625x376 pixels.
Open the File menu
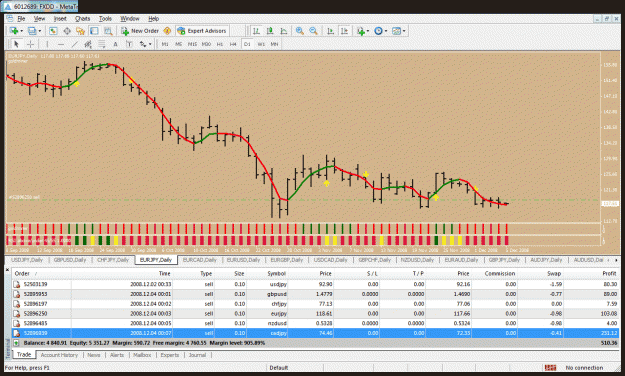[x=21, y=19]
